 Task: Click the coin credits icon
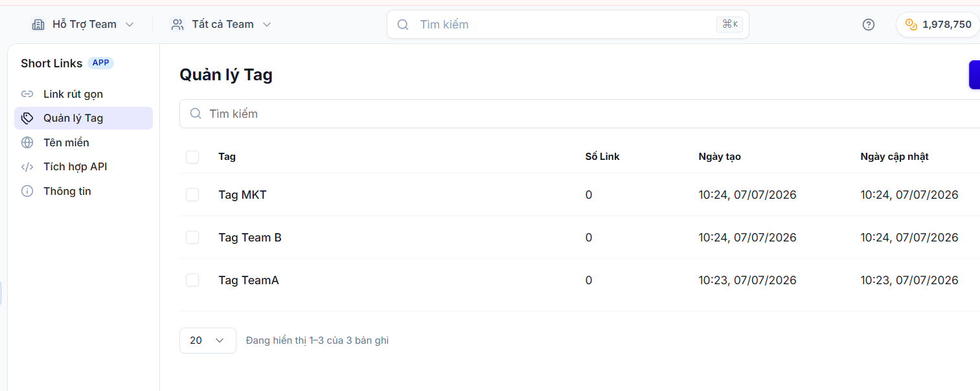click(911, 25)
